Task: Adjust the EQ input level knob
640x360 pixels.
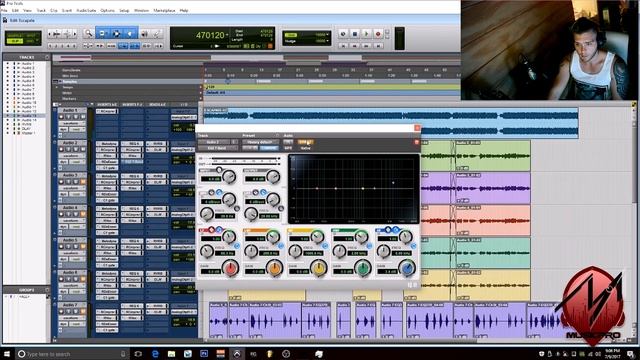Action: pos(229,176)
